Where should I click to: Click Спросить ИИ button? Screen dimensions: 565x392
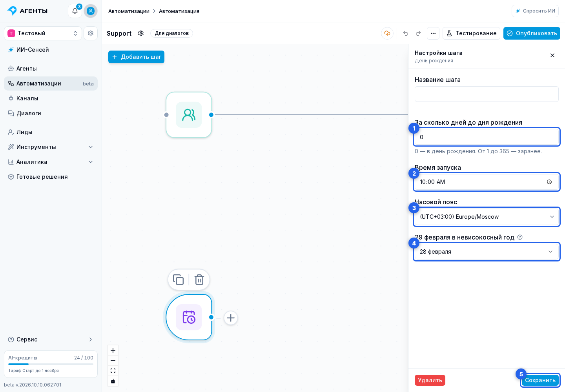pos(535,11)
